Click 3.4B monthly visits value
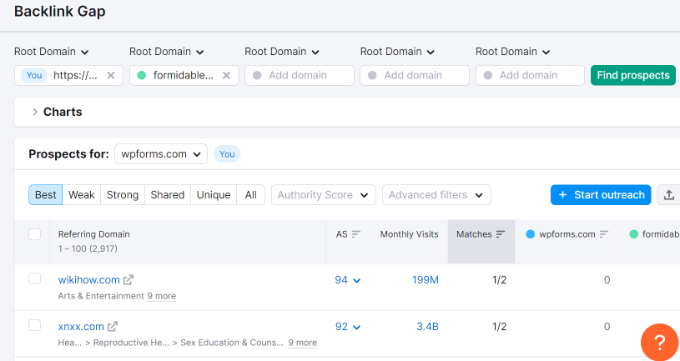 point(428,326)
